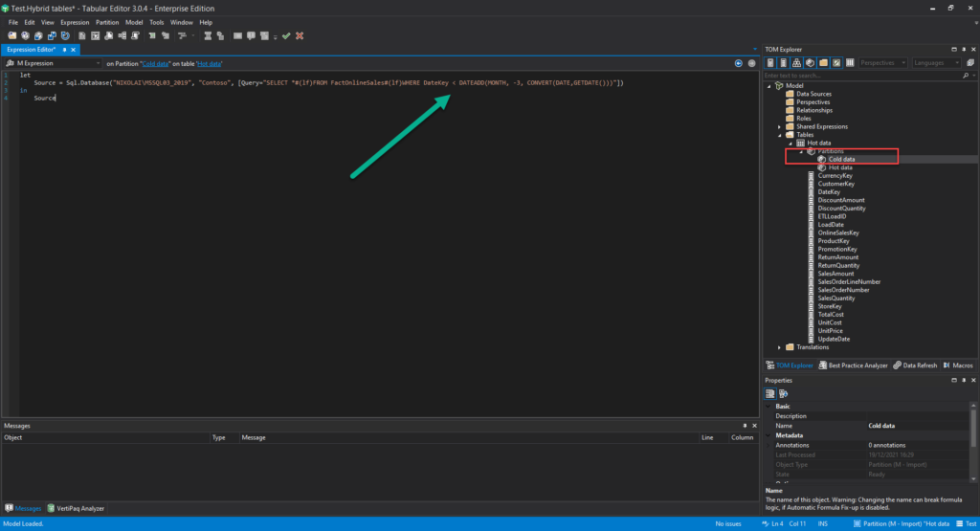Toggle Show hierarchies filter in TOM Explorer
This screenshot has height=531, width=980.
point(796,62)
